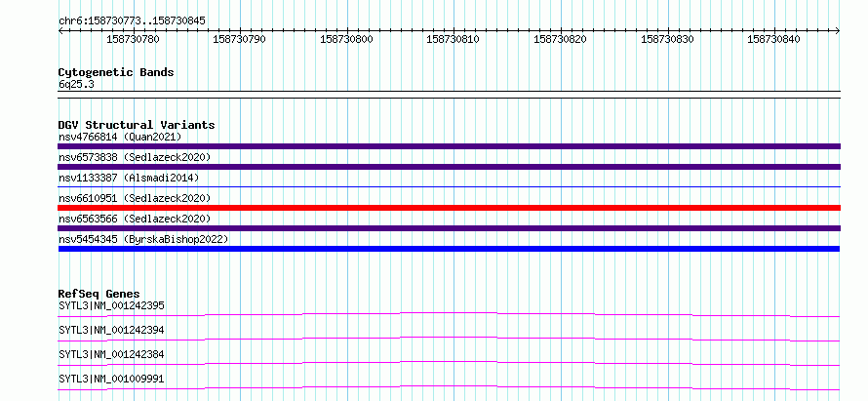Click the purple bar under nsv6563566
868x401 pixels.
coord(449,228)
